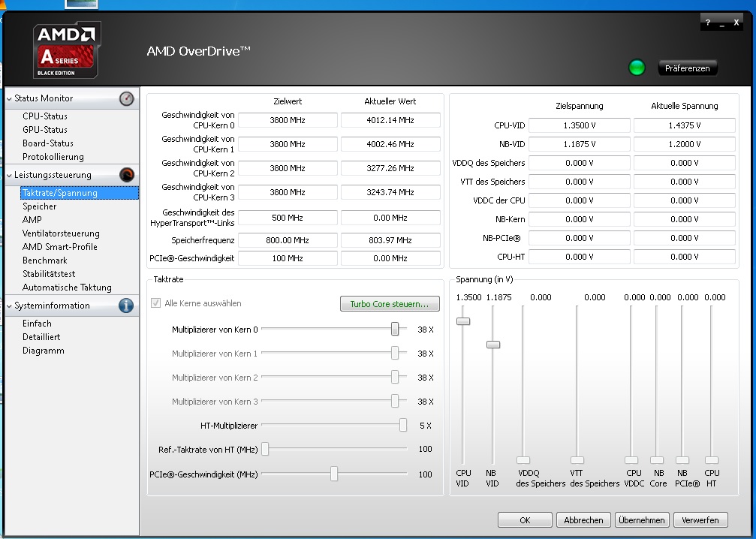Click the Abbrechen button
The width and height of the screenshot is (756, 539).
click(583, 520)
